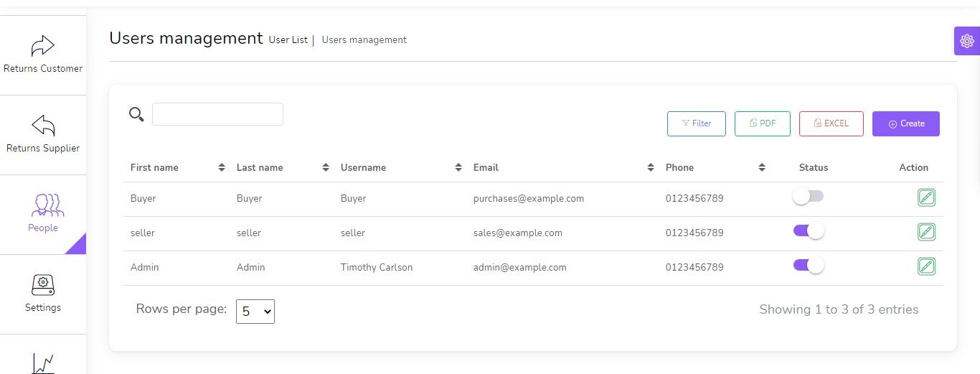Open Returns Supplier from the sidebar

click(43, 126)
